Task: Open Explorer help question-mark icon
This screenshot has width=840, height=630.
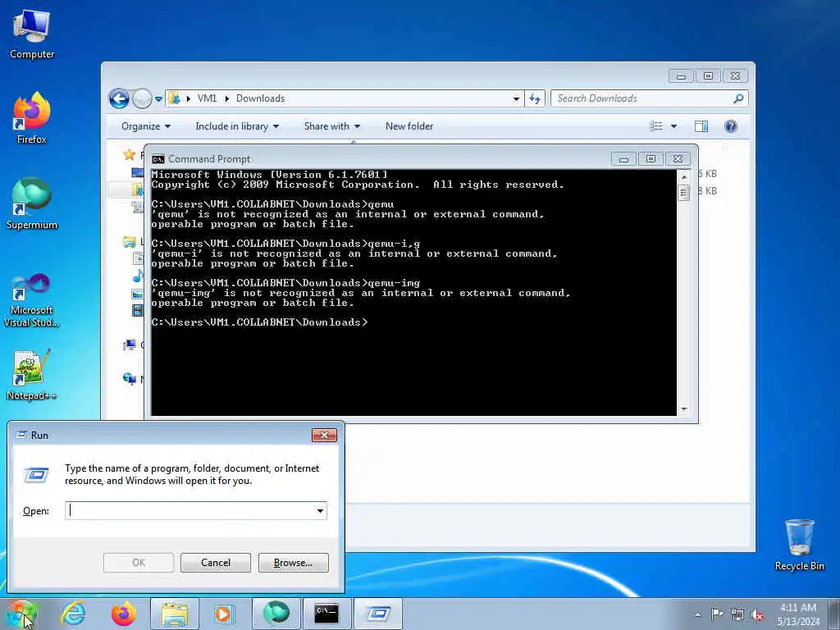Action: tap(731, 126)
